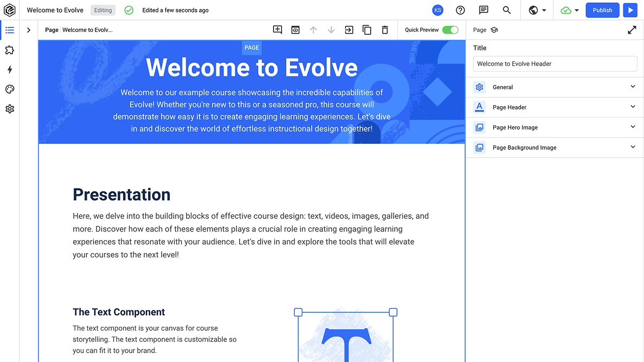644x362 pixels.
Task: Click the Title input field
Action: 555,63
